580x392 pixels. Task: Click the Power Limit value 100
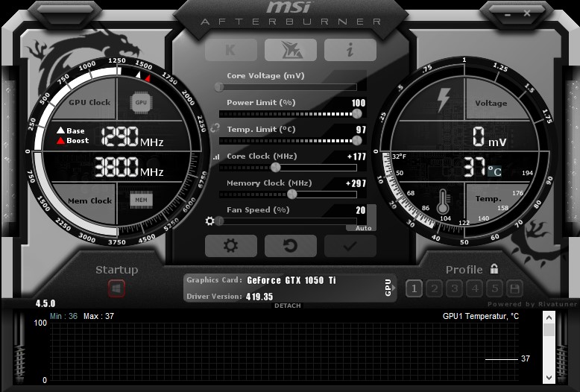[359, 103]
